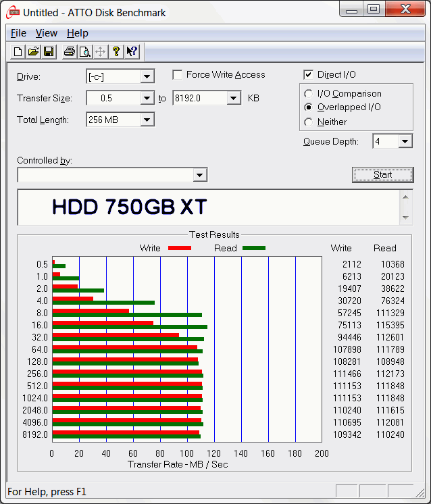The image size is (431, 504).
Task: Click the window resize grip corner
Action: [x=420, y=493]
